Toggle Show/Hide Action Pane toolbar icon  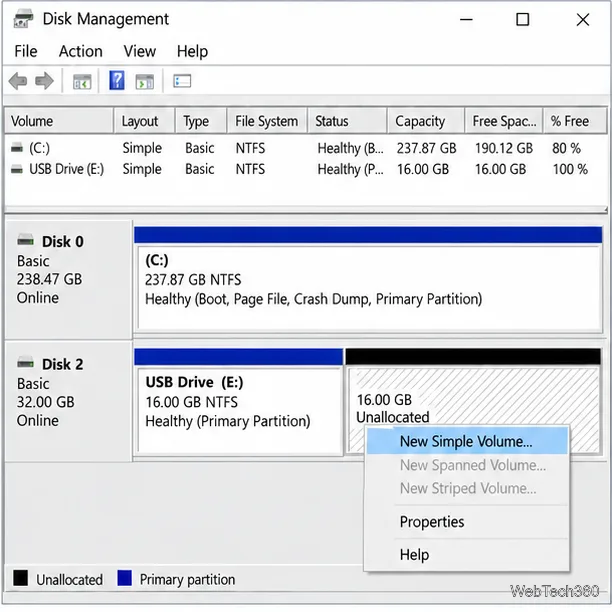tap(144, 82)
